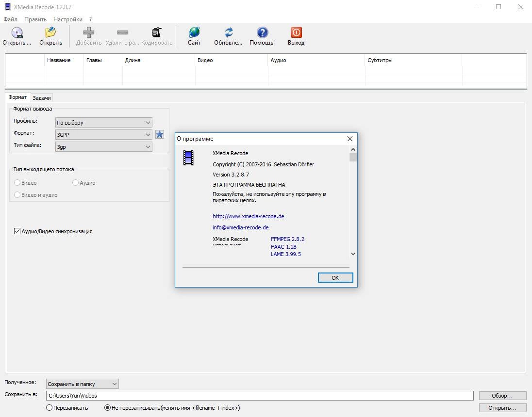This screenshot has width=532, height=417.
Task: Expand the Формат 3GPP dropdown
Action: 103,135
